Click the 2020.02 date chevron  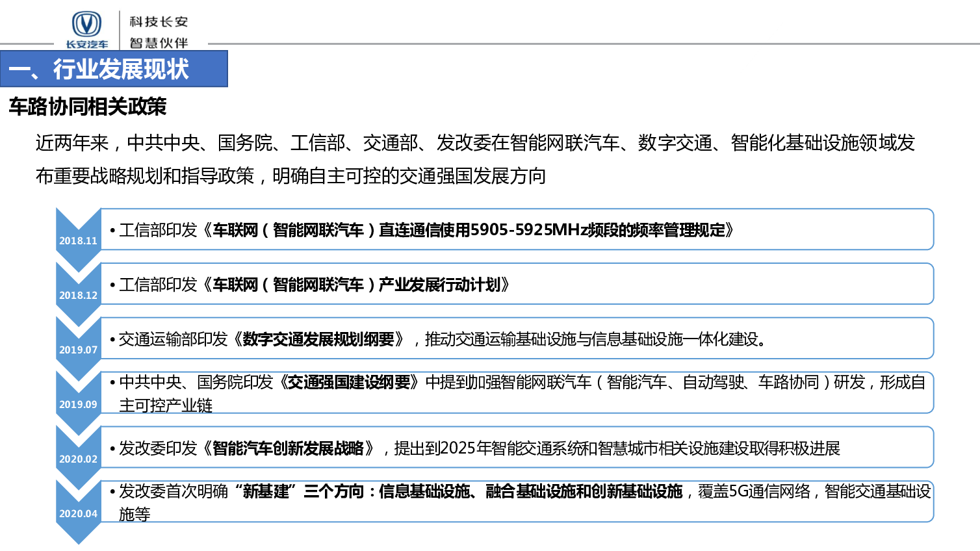point(79,458)
